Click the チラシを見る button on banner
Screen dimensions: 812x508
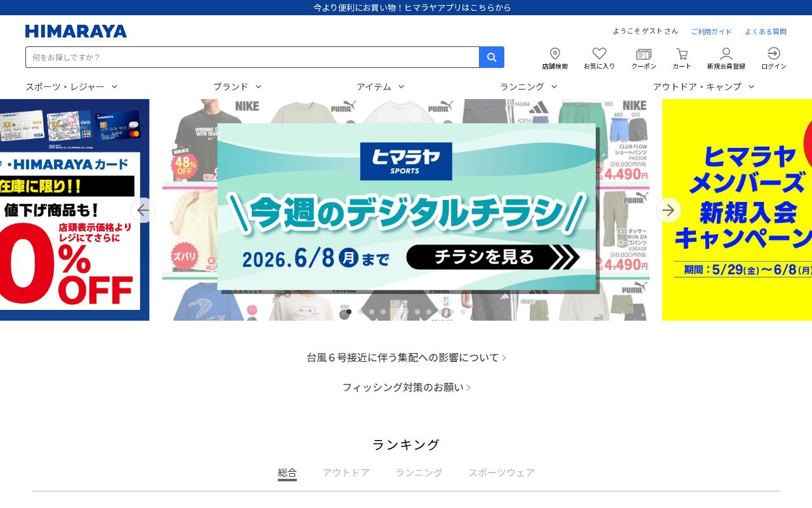point(493,257)
